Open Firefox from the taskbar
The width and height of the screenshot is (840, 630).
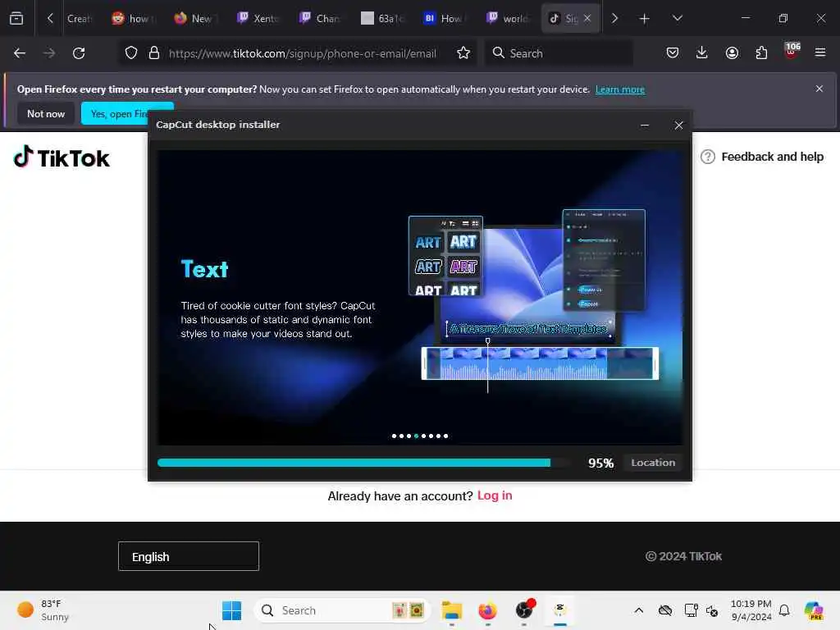(487, 610)
